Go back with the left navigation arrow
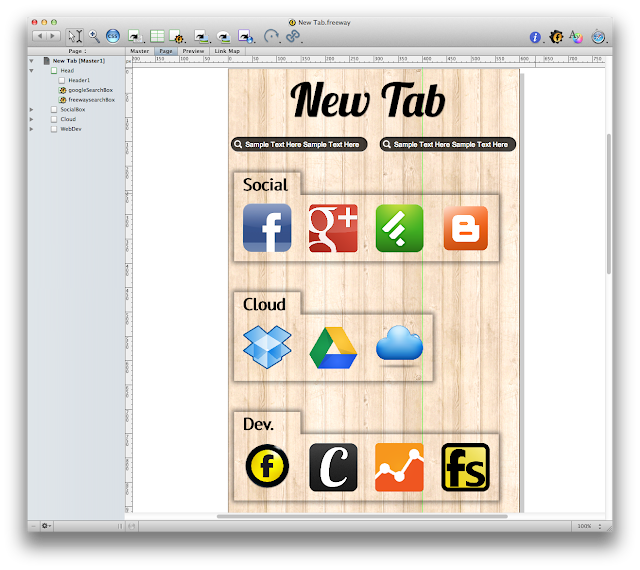Image resolution: width=640 pixels, height=570 pixels. [40, 36]
